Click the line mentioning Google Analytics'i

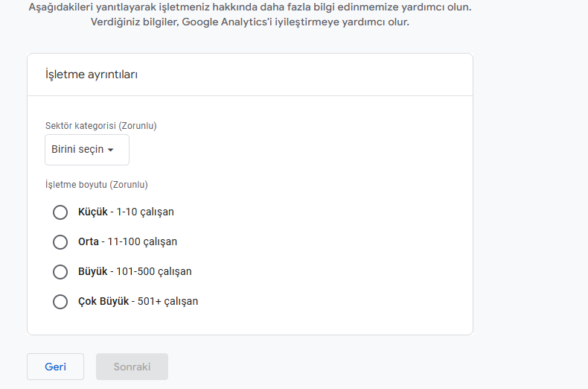[x=249, y=22]
